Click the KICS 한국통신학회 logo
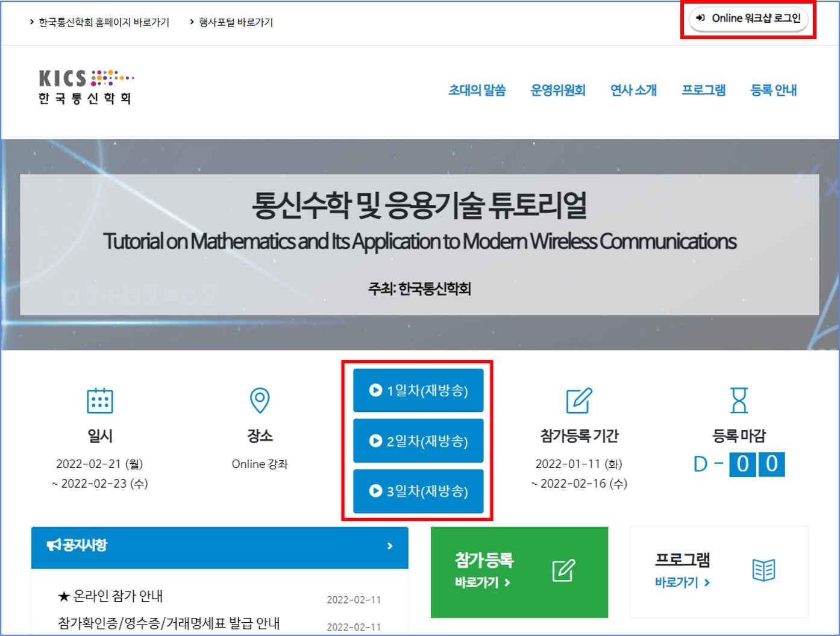The image size is (840, 636). click(x=86, y=87)
